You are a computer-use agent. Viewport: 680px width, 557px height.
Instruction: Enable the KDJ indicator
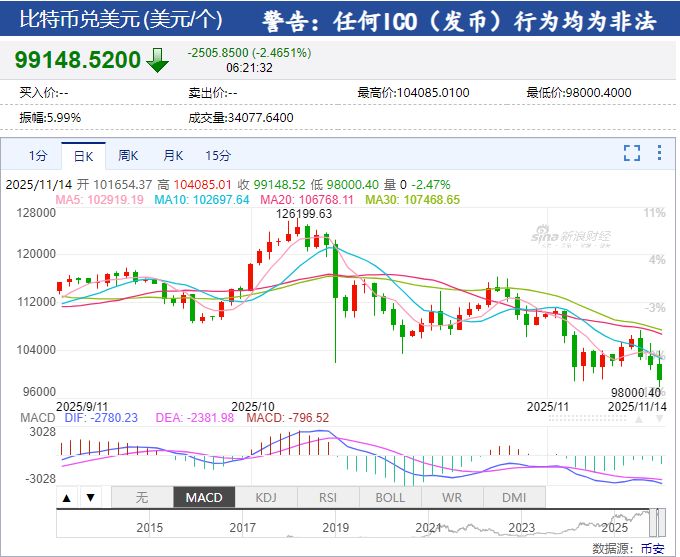266,497
